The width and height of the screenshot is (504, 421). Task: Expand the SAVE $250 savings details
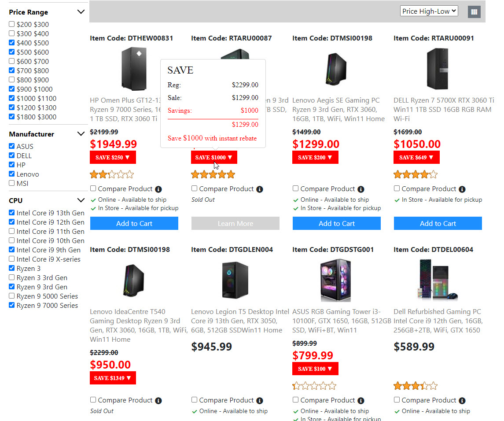click(113, 157)
